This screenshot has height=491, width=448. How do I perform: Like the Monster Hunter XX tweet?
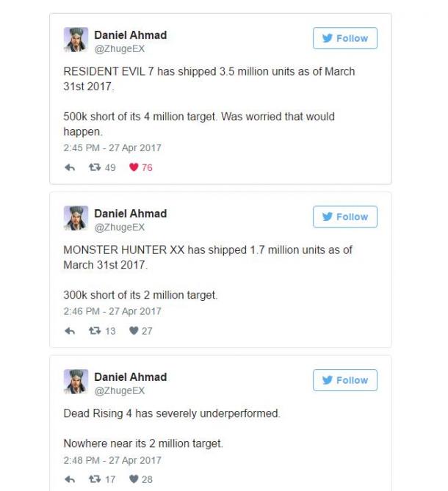coord(134,331)
